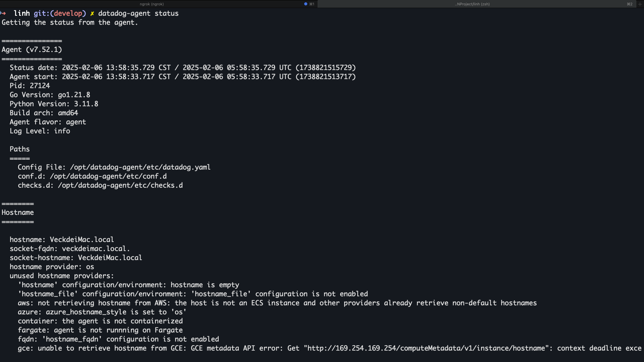644x362 pixels.
Task: Click the yellow ✗ git dirty marker
Action: coord(92,13)
